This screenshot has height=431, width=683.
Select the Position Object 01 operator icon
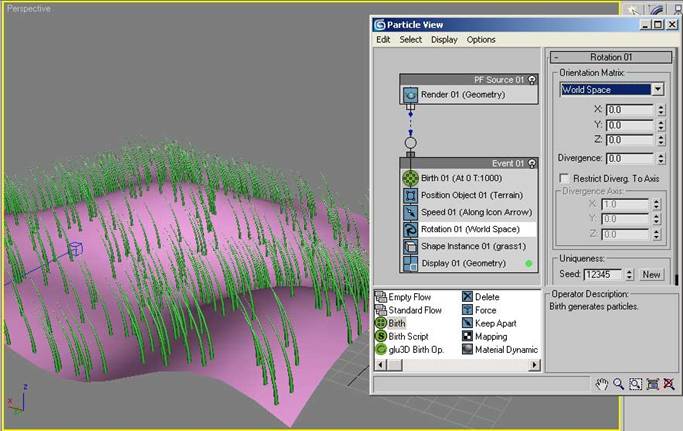410,195
